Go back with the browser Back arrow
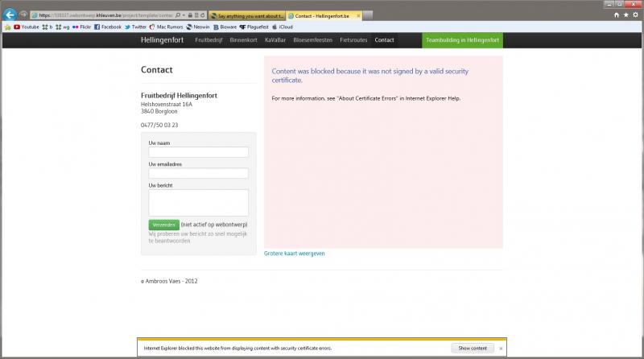The image size is (644, 359). tap(10, 14)
